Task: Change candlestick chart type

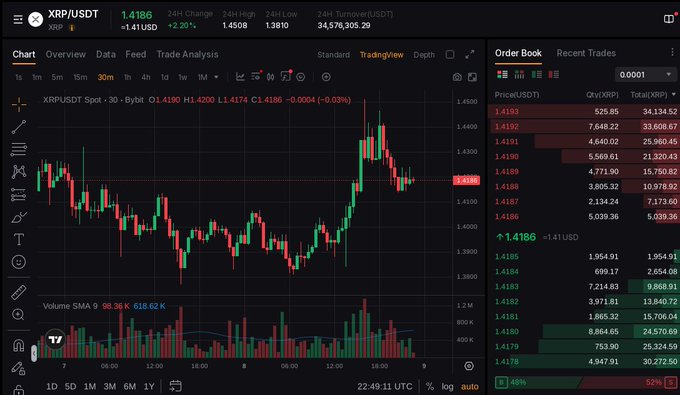Action: pyautogui.click(x=271, y=77)
